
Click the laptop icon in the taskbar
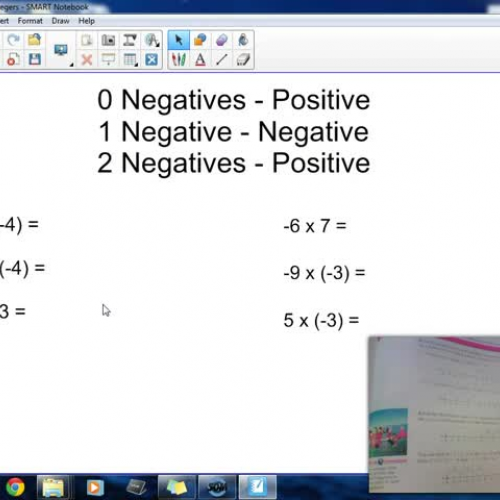(136, 488)
